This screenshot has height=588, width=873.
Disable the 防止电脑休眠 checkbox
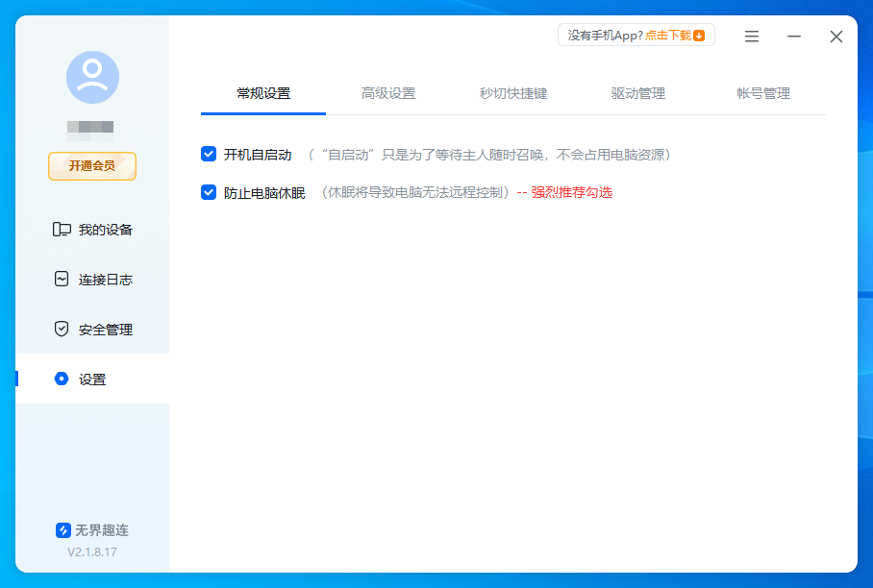(x=209, y=192)
